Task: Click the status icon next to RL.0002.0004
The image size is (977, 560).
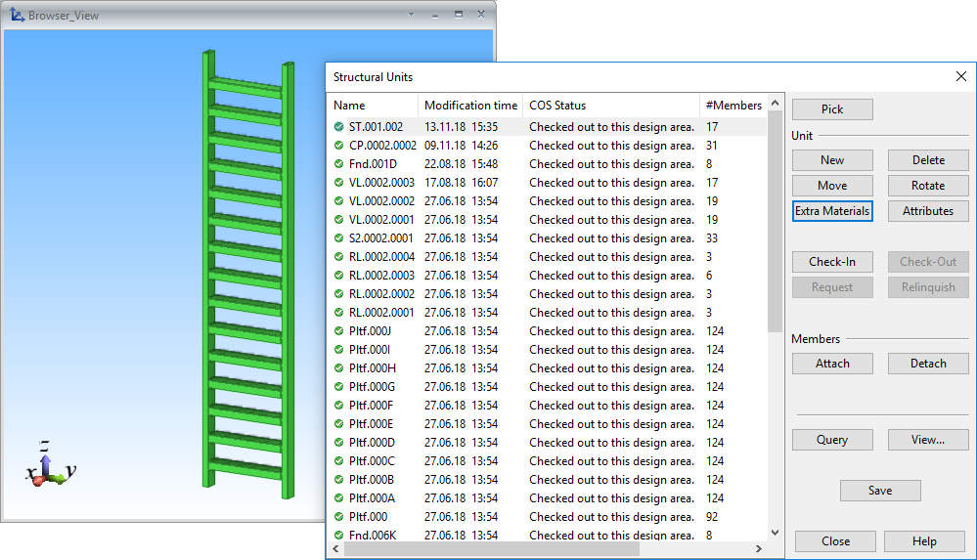Action: (x=338, y=257)
